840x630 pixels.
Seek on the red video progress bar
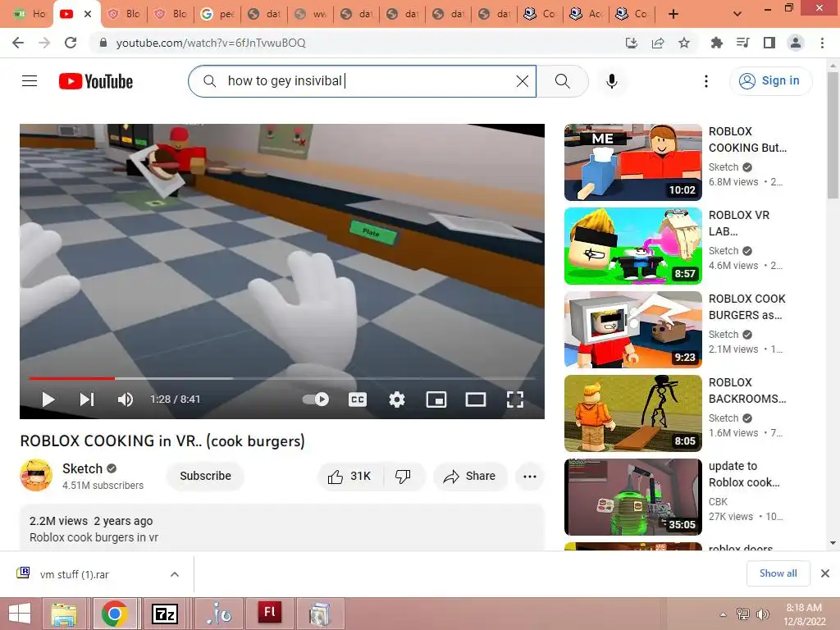(x=72, y=378)
